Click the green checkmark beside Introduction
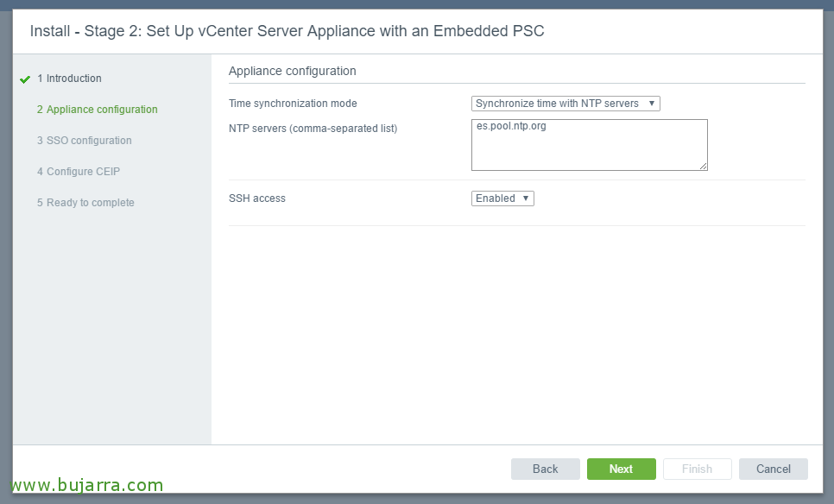 (25, 79)
